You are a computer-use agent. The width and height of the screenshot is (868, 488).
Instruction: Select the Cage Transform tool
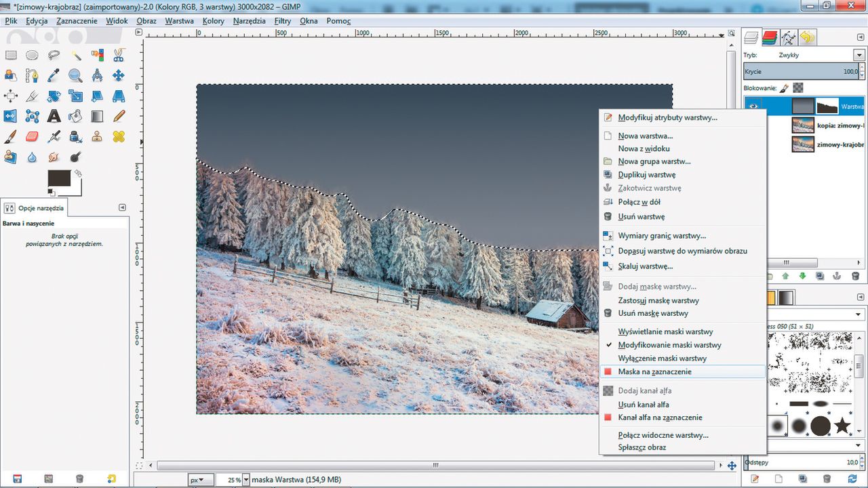click(32, 117)
